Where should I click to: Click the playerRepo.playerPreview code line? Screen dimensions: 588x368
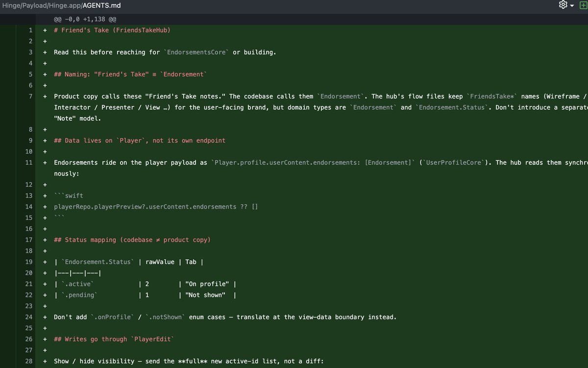pos(156,207)
